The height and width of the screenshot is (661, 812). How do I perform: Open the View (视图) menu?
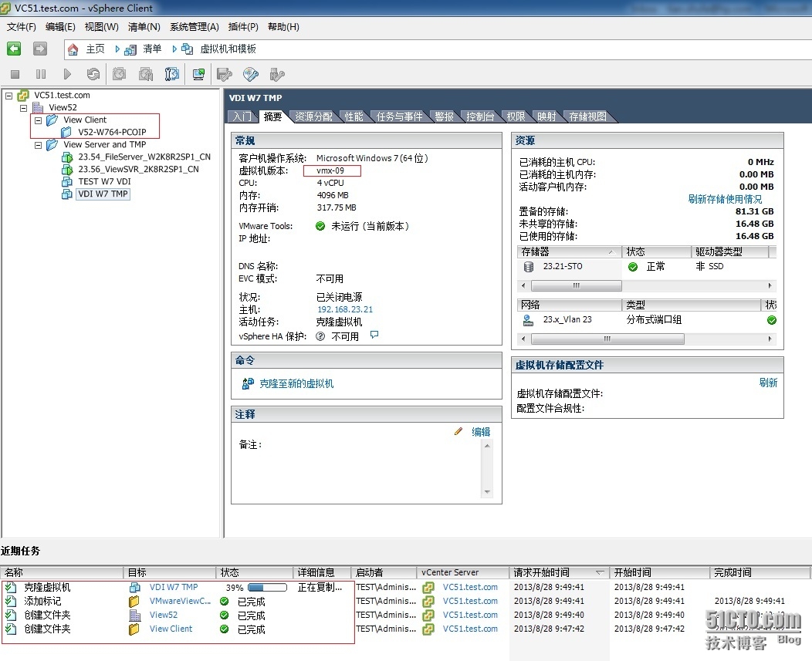pyautogui.click(x=102, y=27)
